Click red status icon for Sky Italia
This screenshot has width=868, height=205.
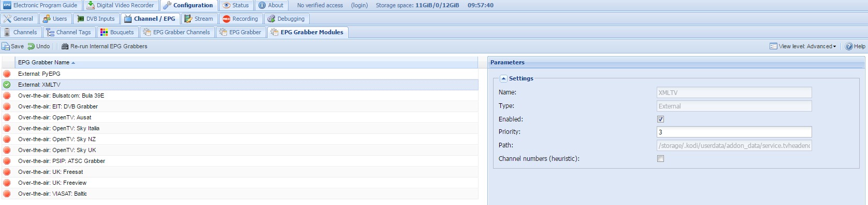[7, 128]
